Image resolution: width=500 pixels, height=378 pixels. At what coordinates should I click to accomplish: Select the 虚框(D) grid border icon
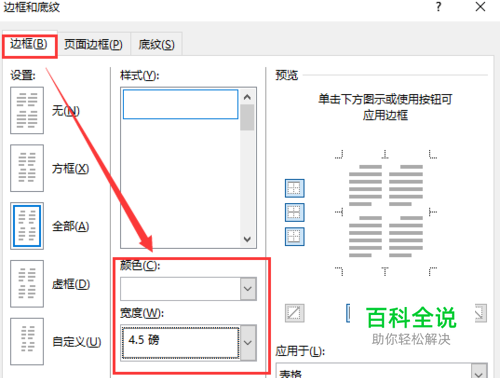coord(27,284)
